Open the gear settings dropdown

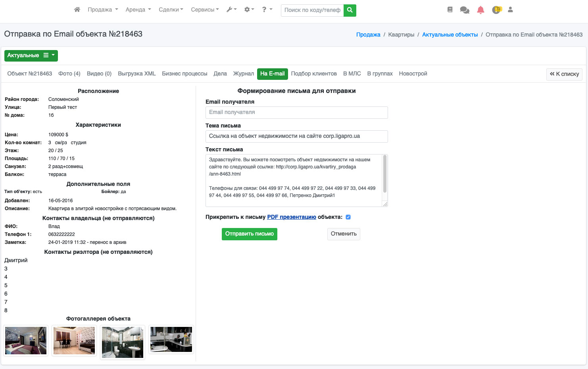click(249, 10)
